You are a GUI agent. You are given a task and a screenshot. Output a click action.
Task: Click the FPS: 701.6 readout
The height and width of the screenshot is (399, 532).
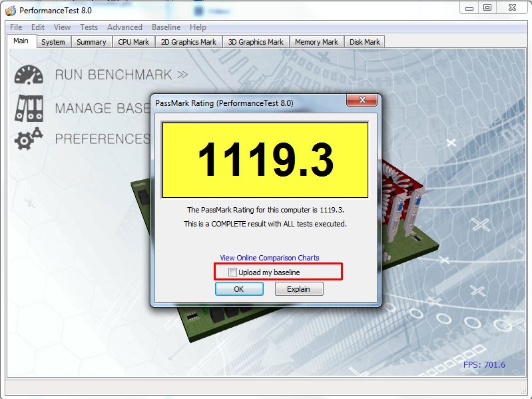[x=484, y=365]
